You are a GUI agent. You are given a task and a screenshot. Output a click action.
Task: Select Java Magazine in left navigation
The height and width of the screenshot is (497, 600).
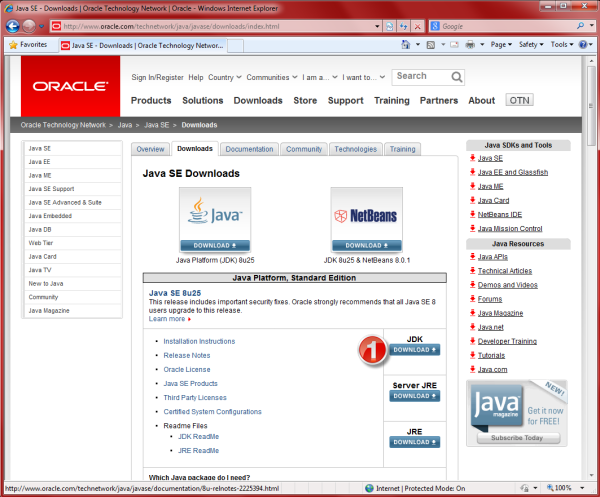pyautogui.click(x=73, y=311)
